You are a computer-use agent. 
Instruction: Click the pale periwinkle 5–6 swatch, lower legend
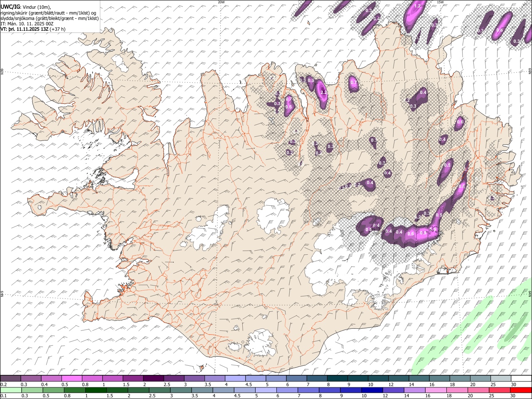[x=266, y=390]
